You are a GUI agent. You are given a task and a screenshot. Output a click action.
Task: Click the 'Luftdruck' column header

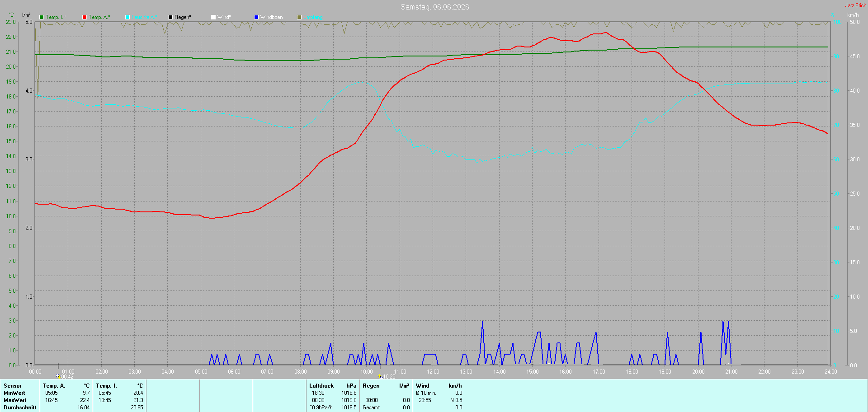[321, 386]
